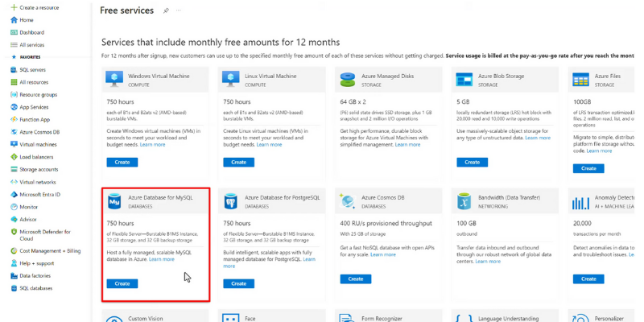644x322 pixels.
Task: Click the Custom Vision card title
Action: click(x=146, y=318)
